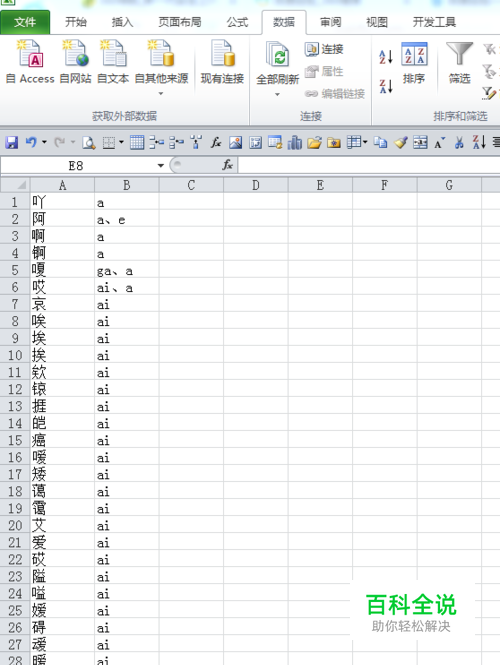The image size is (500, 665).
Task: Click the 筛选 funnel filter icon
Action: coord(460,54)
